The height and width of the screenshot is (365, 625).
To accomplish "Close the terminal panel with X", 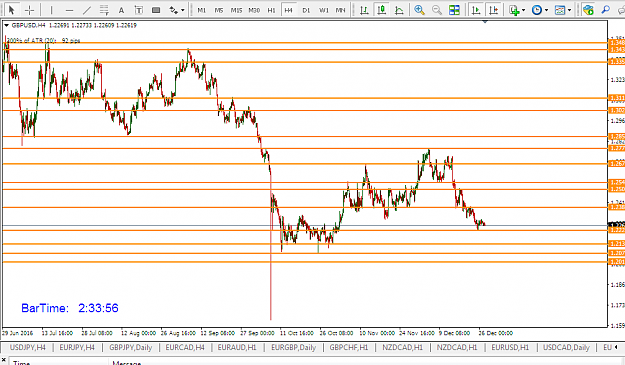I will (x=4, y=360).
